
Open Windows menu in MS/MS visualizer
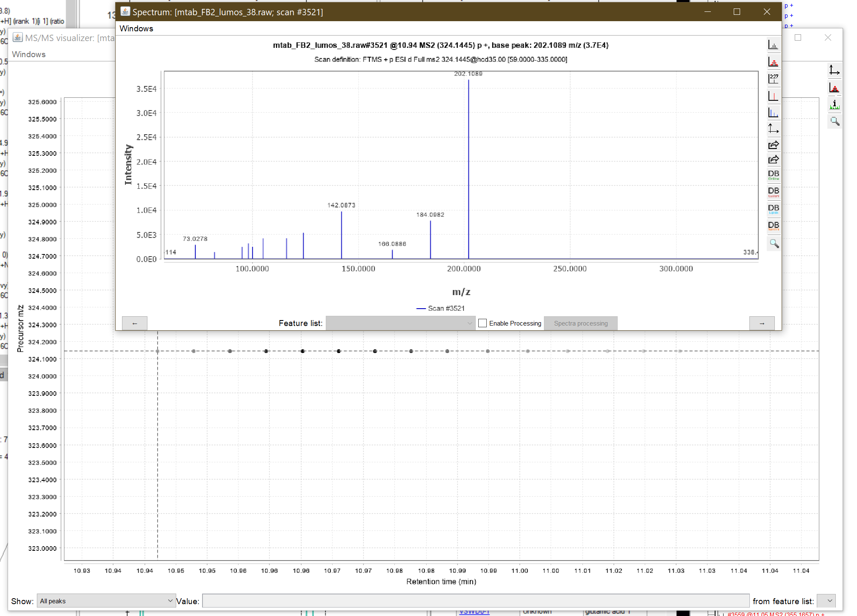click(28, 54)
